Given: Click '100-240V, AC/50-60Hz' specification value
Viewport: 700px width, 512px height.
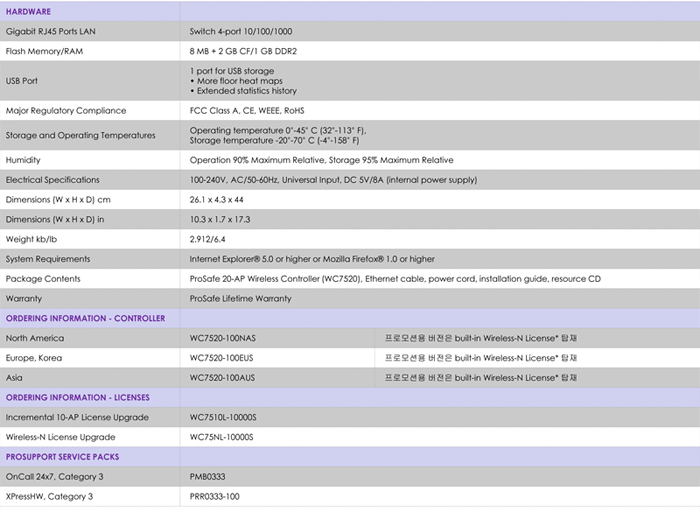Looking at the screenshot, I should [x=333, y=180].
